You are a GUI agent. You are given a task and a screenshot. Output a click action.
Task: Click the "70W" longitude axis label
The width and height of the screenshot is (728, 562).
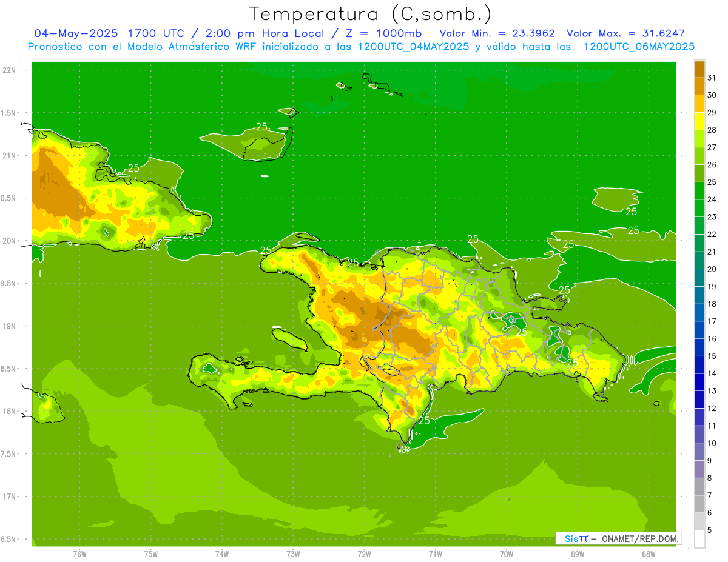click(507, 554)
